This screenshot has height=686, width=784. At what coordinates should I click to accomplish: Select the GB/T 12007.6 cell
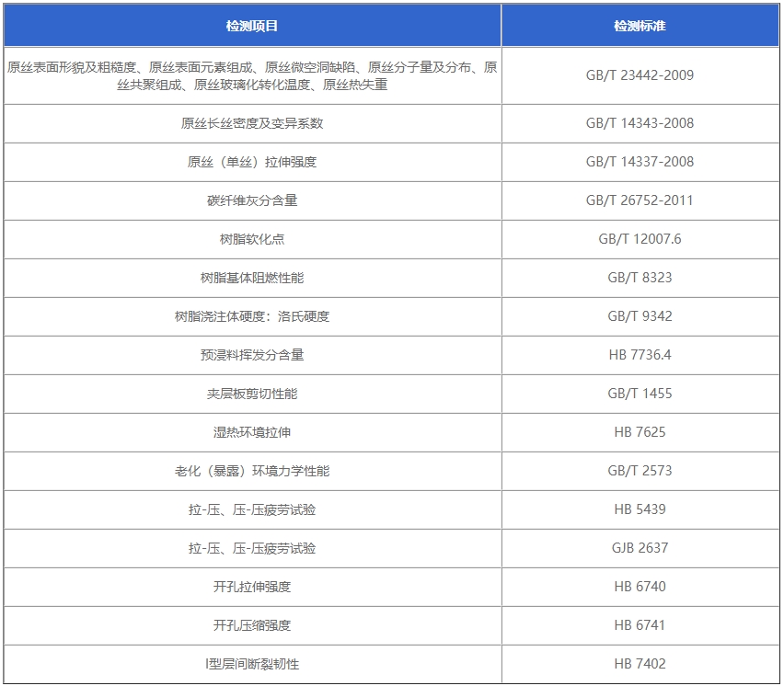pyautogui.click(x=640, y=239)
